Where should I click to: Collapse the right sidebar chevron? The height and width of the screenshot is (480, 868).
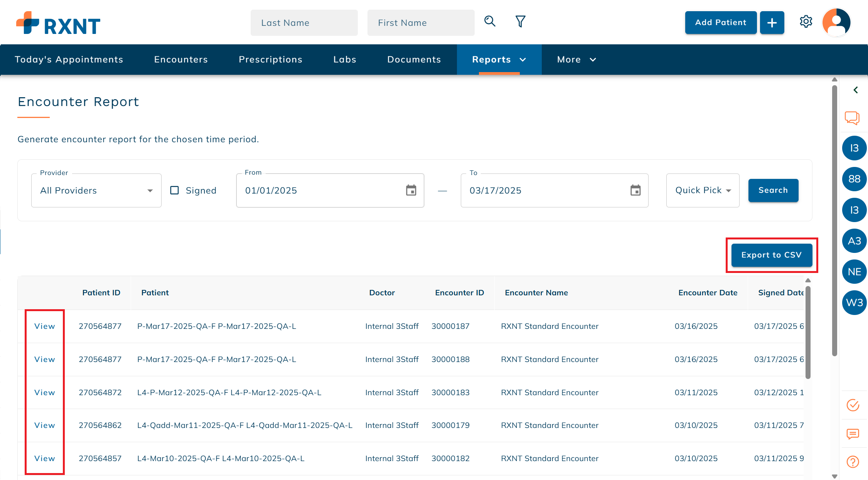tap(855, 90)
